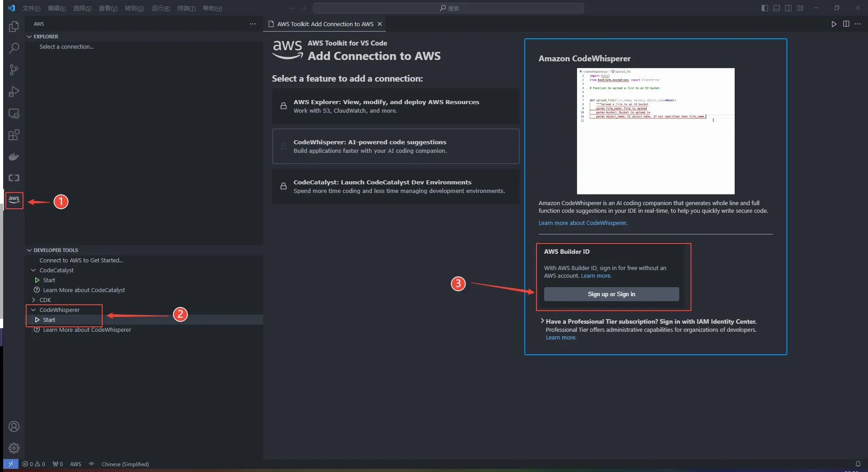
Task: Close the Add Connection to AWS tab
Action: (380, 24)
